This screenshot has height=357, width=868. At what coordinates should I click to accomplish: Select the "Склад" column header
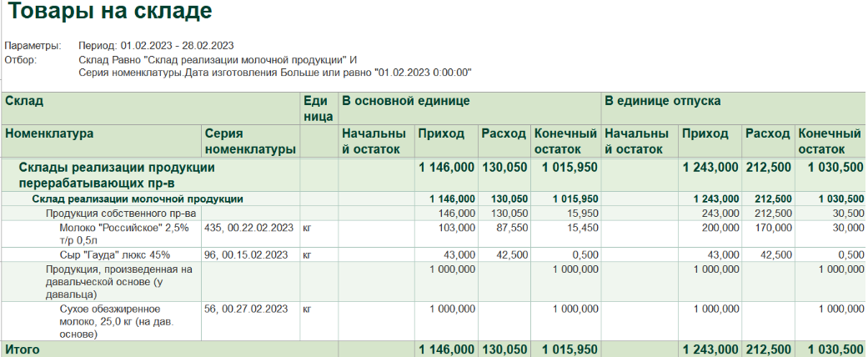pyautogui.click(x=151, y=108)
